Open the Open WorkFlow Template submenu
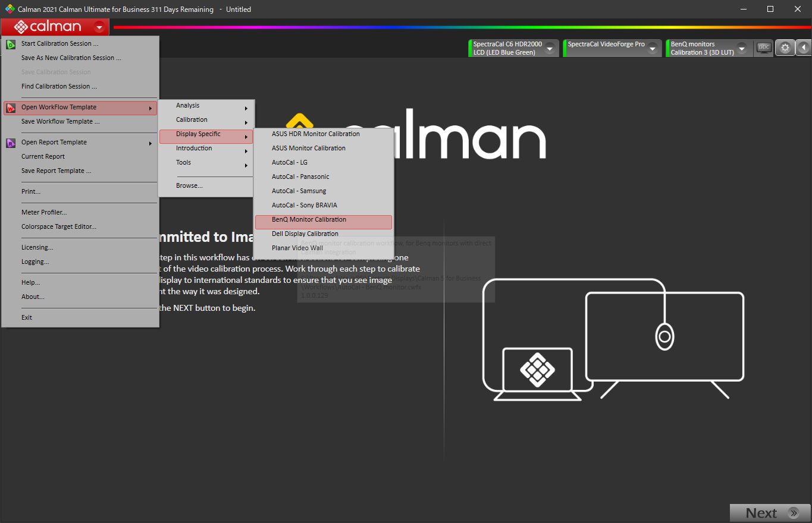 80,108
